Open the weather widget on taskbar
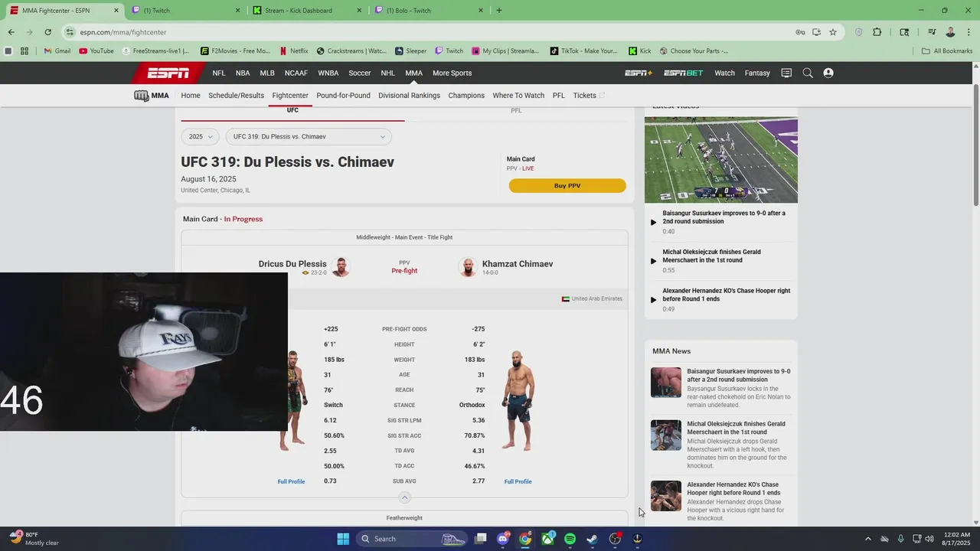 click(x=34, y=539)
